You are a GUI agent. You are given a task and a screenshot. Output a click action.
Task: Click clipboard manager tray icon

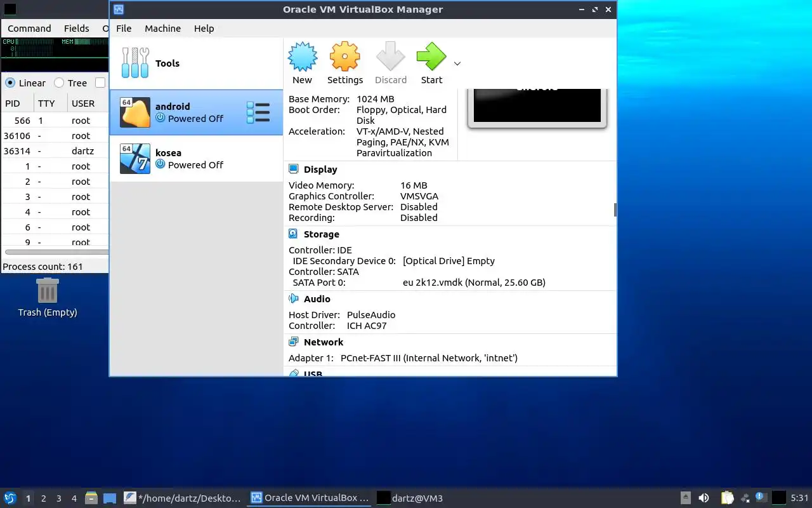[727, 498]
